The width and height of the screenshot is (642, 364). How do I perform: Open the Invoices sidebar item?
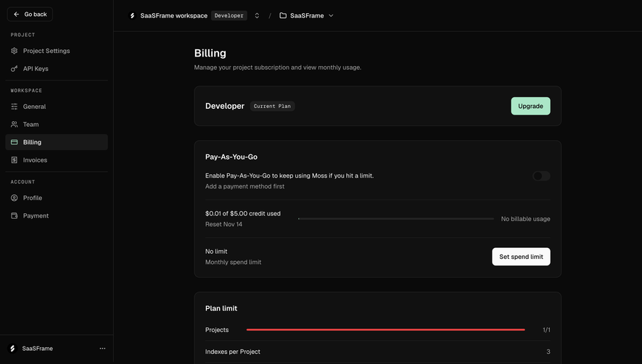point(57,160)
